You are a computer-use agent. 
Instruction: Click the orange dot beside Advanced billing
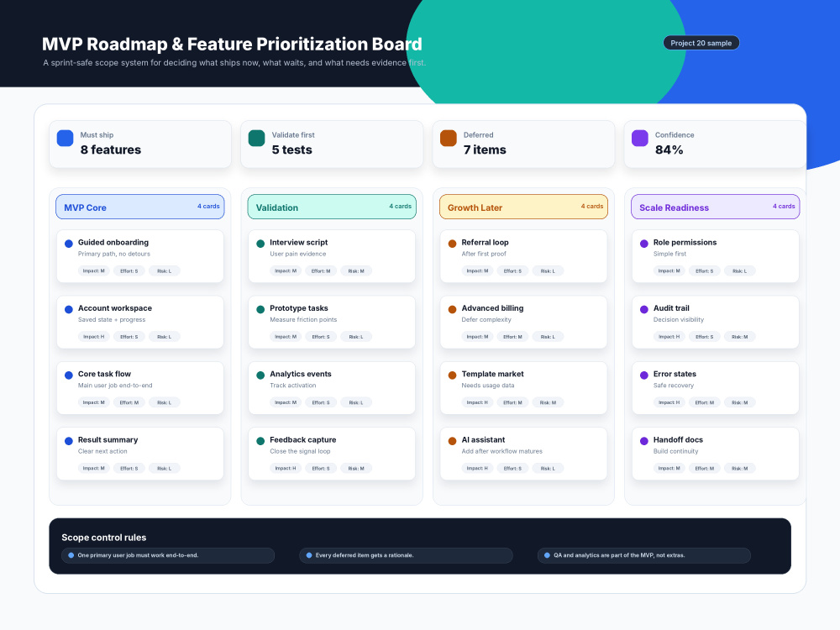click(x=452, y=310)
